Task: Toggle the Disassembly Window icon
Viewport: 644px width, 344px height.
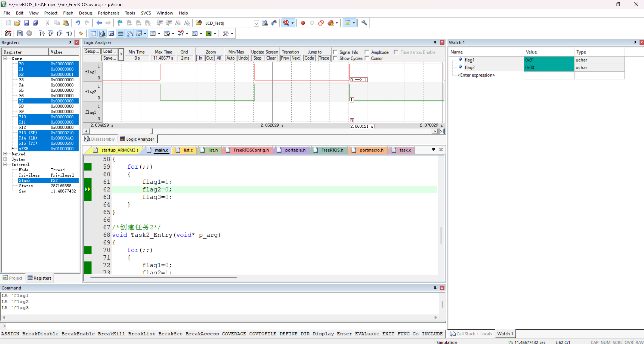Action: [102, 33]
